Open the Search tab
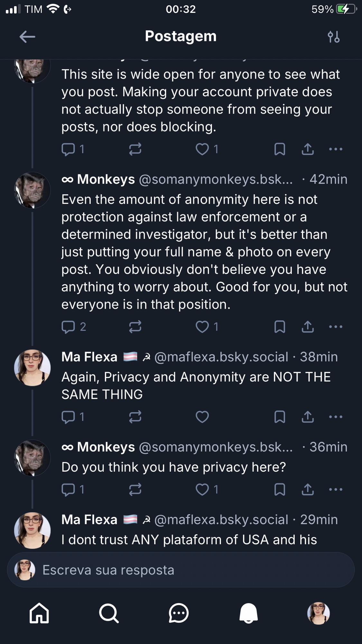 [109, 613]
